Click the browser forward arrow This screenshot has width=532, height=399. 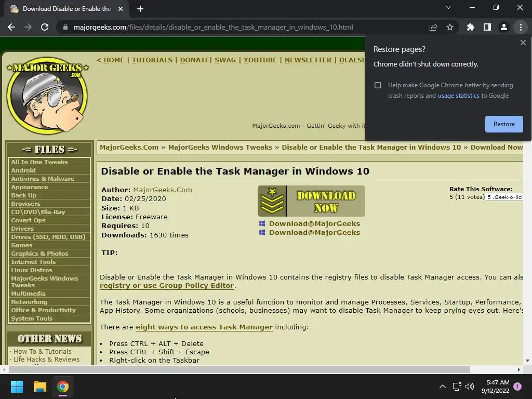tap(28, 27)
